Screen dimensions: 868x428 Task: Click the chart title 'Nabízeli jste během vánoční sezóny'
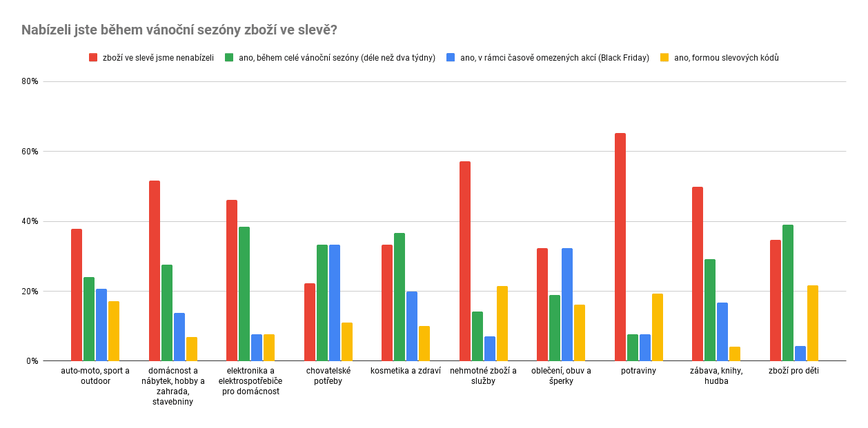point(179,30)
